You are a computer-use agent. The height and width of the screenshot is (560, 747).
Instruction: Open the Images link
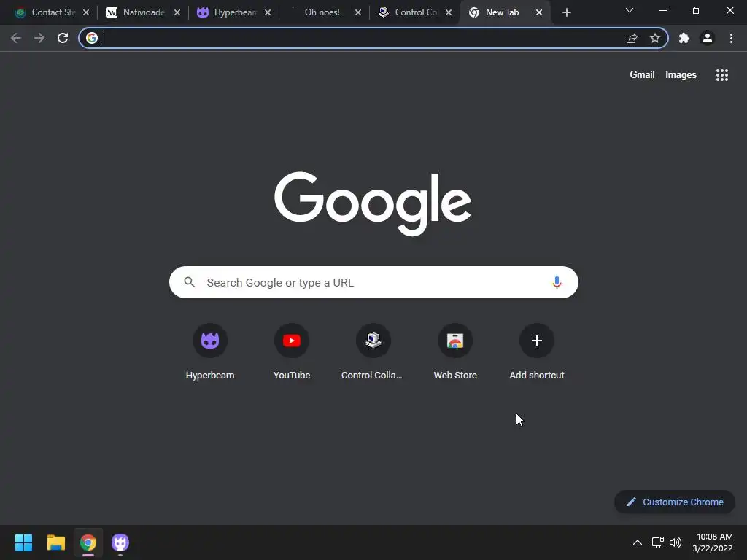[x=681, y=75]
